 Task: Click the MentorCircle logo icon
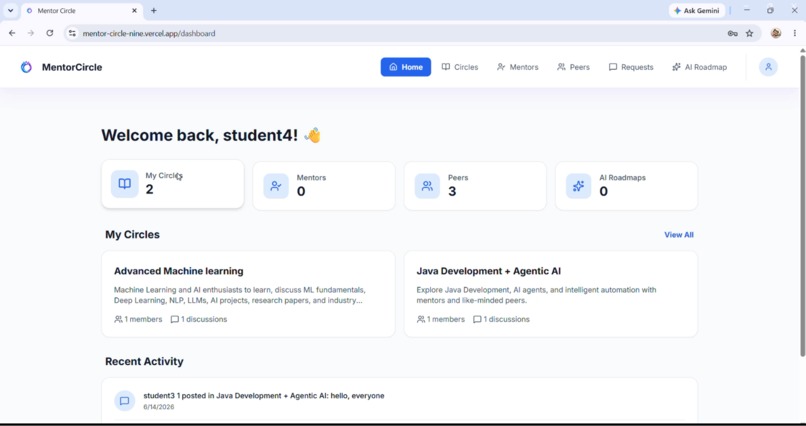tap(26, 67)
